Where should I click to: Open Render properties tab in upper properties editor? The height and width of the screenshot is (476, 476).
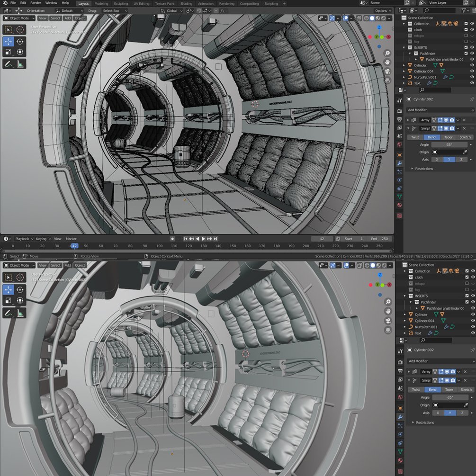[x=399, y=111]
